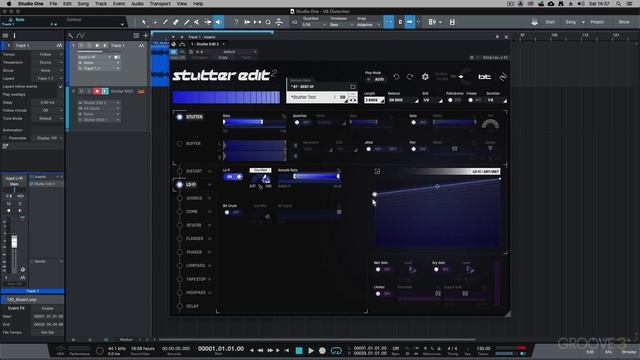
Task: Click the curve expand icon above graph
Action: click(x=377, y=171)
